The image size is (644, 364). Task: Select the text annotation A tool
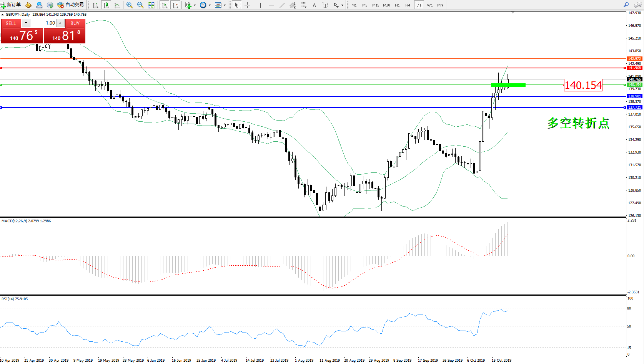point(314,5)
